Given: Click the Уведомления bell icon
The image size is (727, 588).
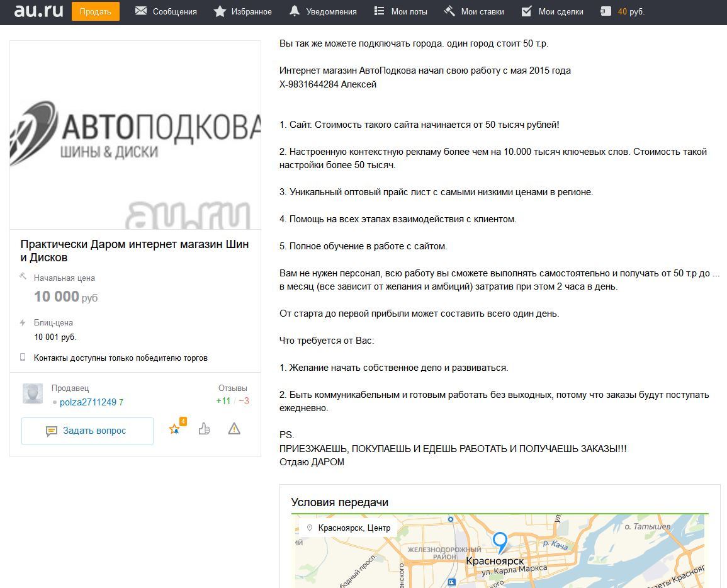Looking at the screenshot, I should point(295,11).
